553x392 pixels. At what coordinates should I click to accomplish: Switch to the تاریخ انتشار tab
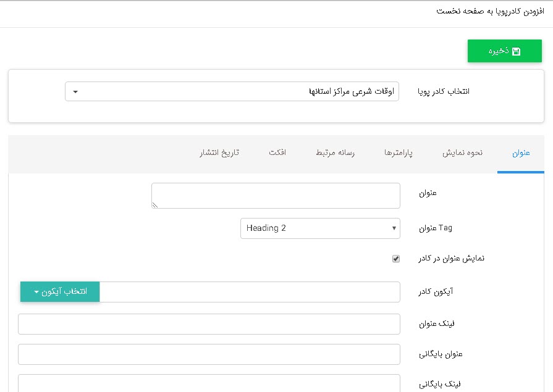[x=219, y=153]
